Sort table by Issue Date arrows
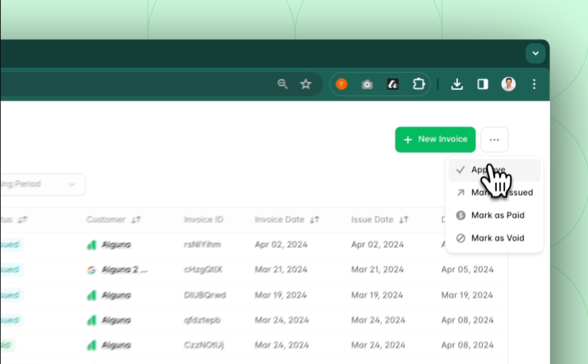Image resolution: width=588 pixels, height=364 pixels. click(404, 220)
